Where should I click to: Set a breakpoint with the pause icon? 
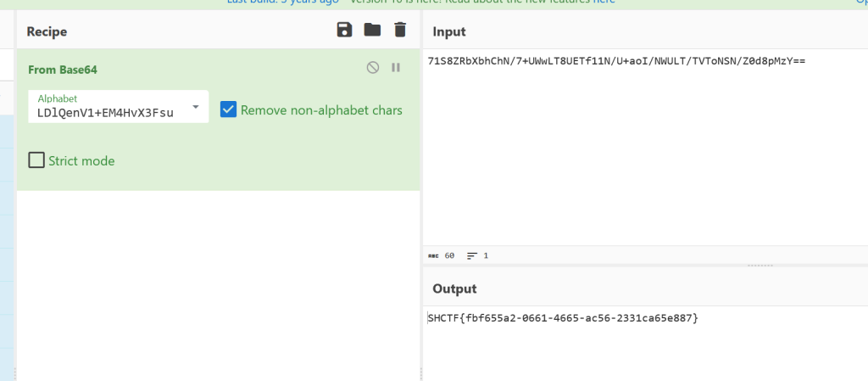coord(396,68)
